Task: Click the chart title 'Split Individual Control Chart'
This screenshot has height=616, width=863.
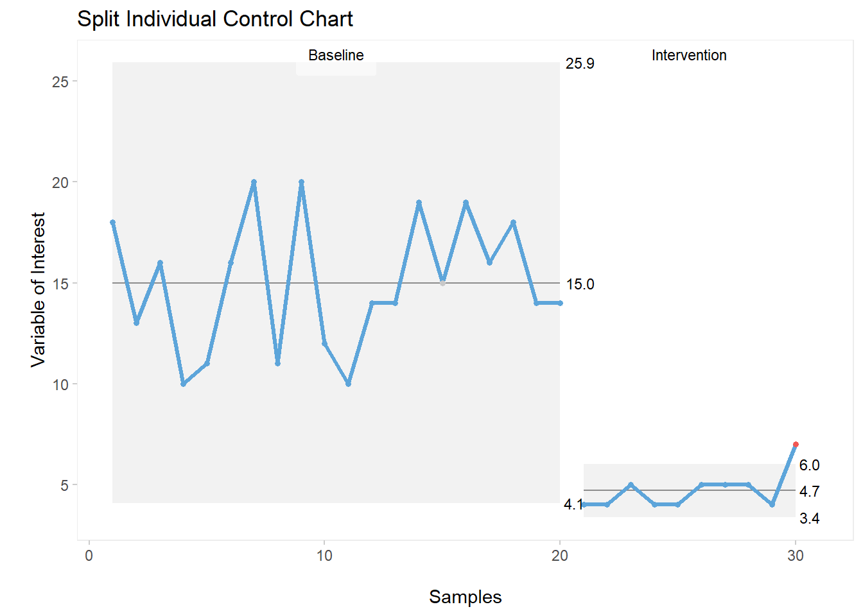Action: (x=215, y=19)
